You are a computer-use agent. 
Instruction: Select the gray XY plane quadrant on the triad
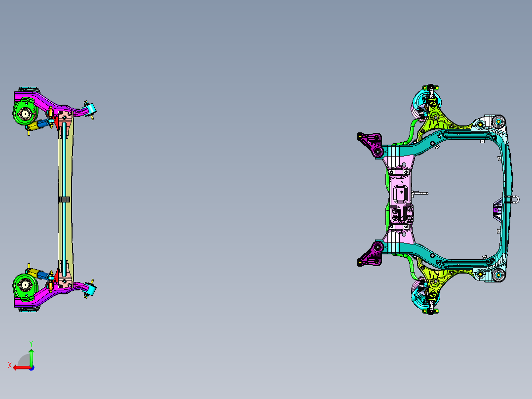tap(25, 361)
